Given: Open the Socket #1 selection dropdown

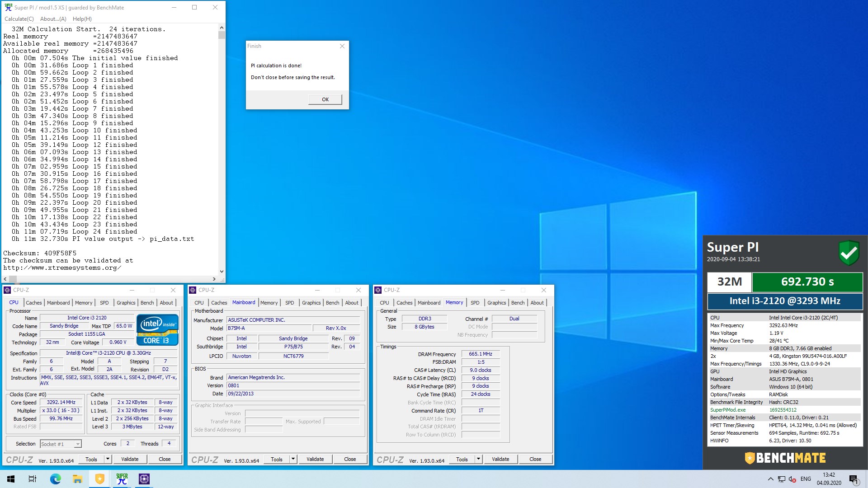Looking at the screenshot, I should point(61,444).
